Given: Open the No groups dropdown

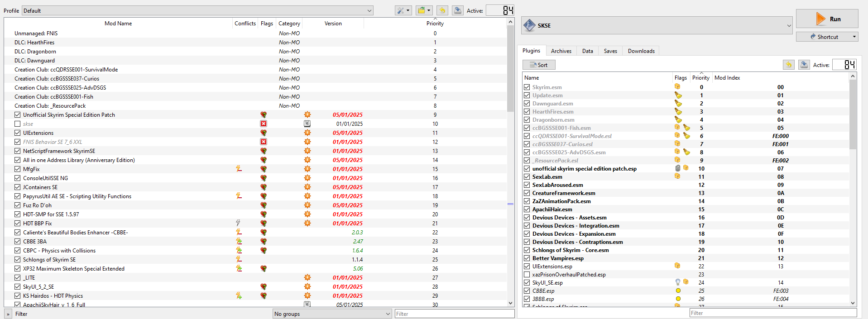Looking at the screenshot, I should (332, 314).
